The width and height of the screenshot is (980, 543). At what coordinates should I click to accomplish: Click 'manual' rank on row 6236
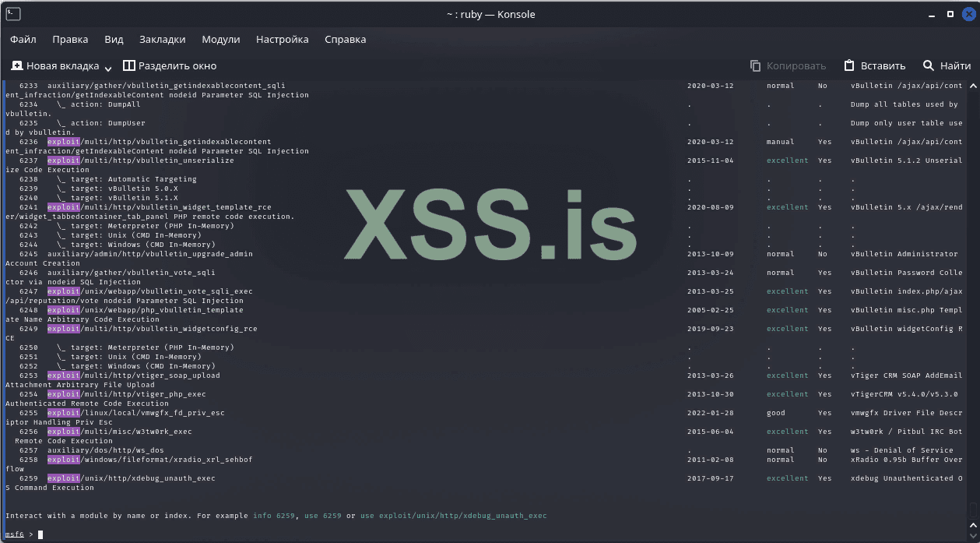point(781,142)
